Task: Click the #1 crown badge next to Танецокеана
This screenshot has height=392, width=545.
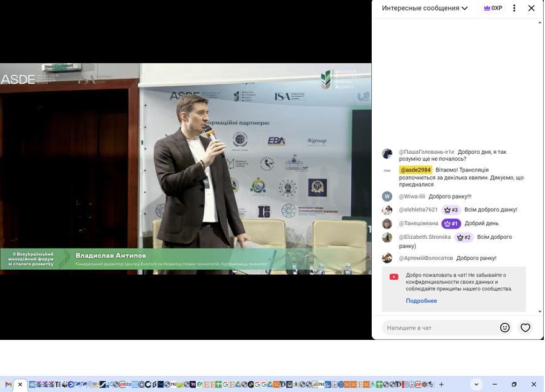Action: tap(451, 224)
